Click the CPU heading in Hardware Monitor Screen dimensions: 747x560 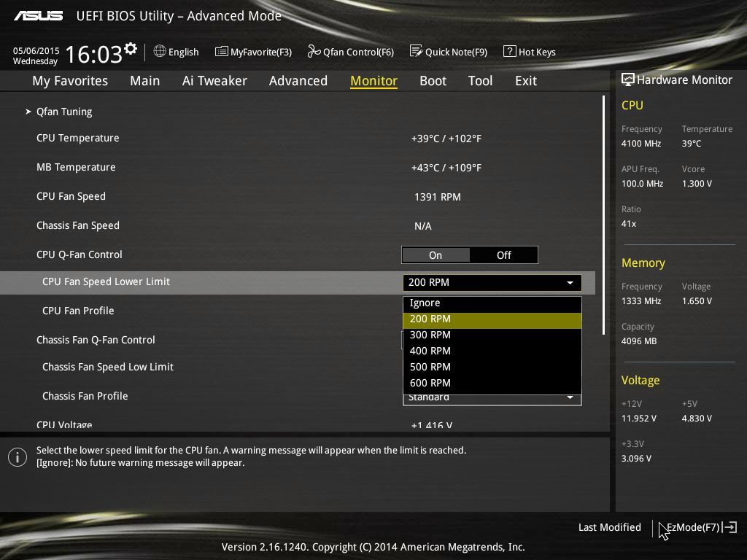632,105
